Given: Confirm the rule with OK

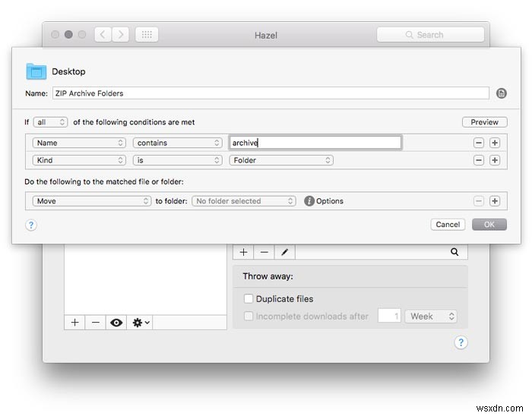Looking at the screenshot, I should coord(489,225).
